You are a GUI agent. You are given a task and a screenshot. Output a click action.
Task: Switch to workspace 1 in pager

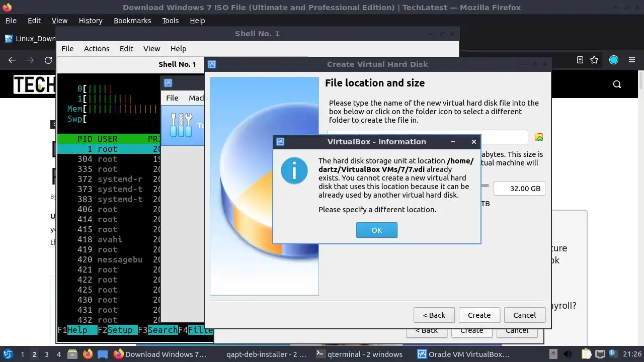[x=22, y=354]
